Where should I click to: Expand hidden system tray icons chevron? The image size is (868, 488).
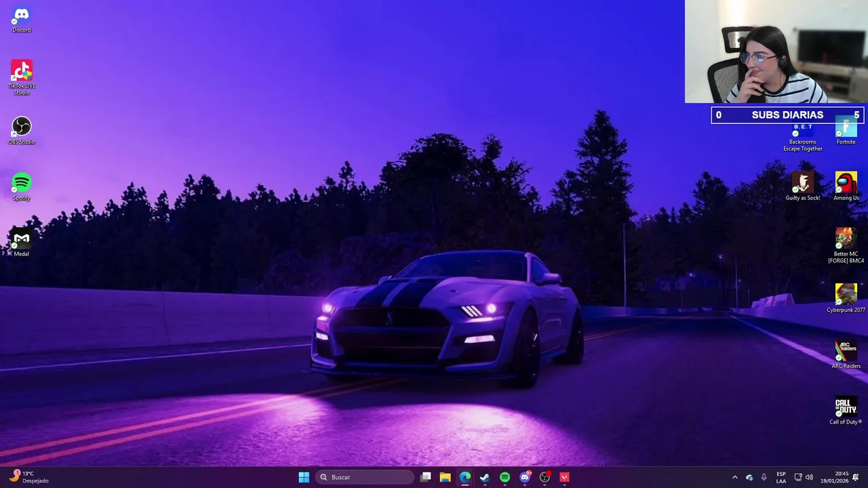click(734, 477)
